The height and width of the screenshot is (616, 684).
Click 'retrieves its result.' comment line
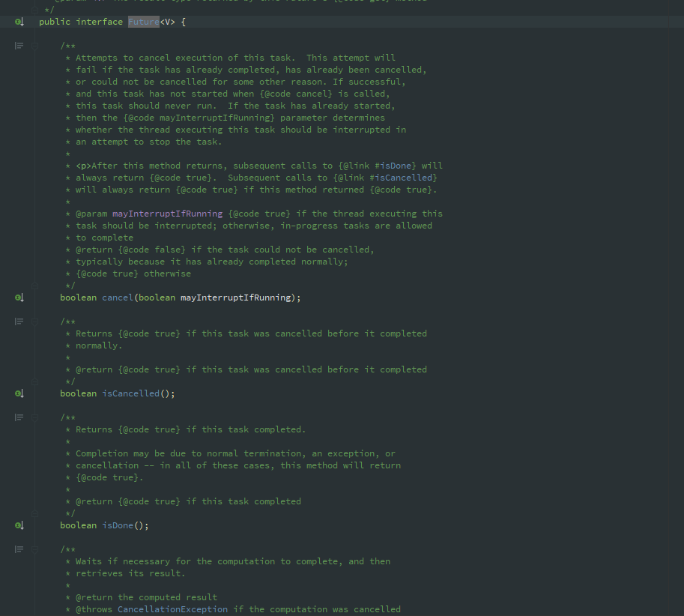point(130,573)
